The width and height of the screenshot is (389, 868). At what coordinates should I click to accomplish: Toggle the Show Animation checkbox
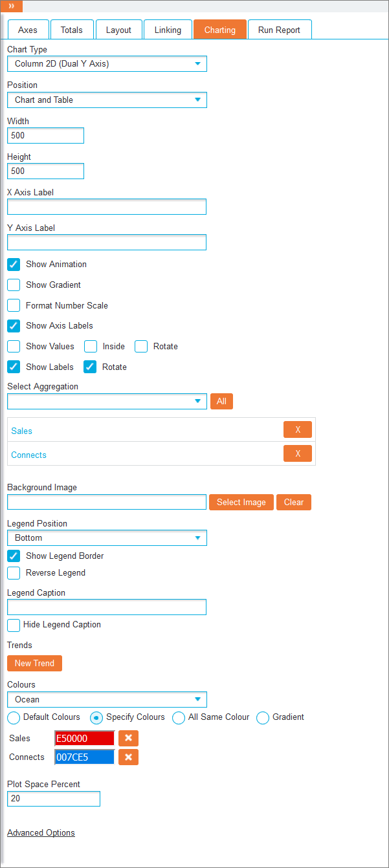coord(14,264)
